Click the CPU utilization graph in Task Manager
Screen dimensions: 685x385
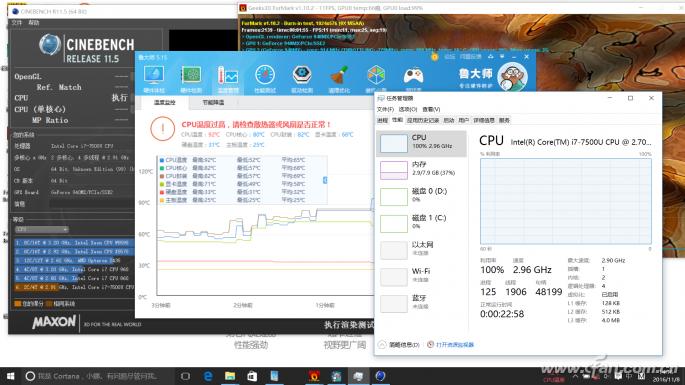pyautogui.click(x=566, y=201)
